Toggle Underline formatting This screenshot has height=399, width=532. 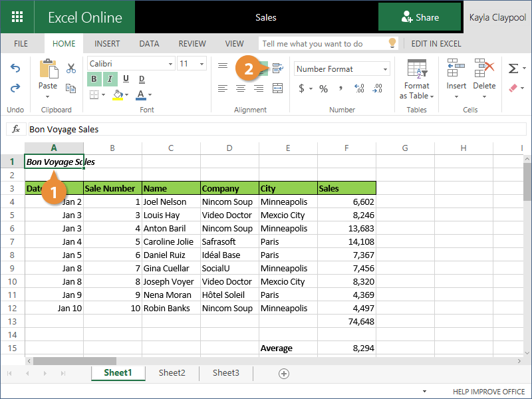(124, 79)
